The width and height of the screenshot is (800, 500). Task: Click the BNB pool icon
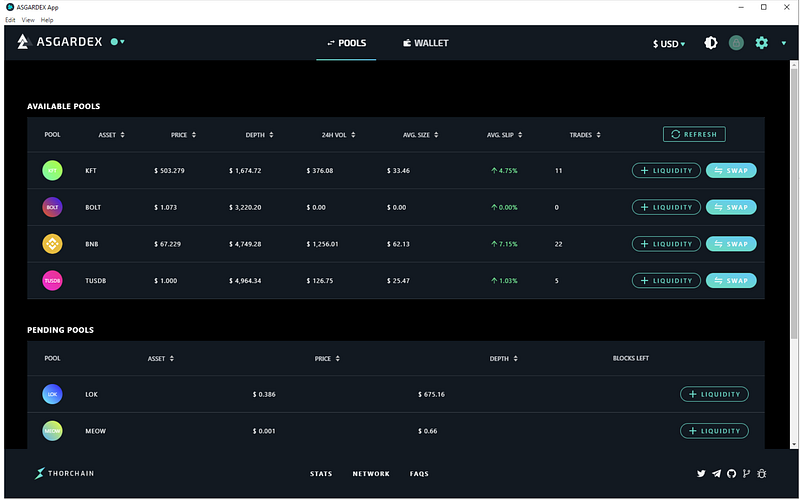(x=52, y=244)
